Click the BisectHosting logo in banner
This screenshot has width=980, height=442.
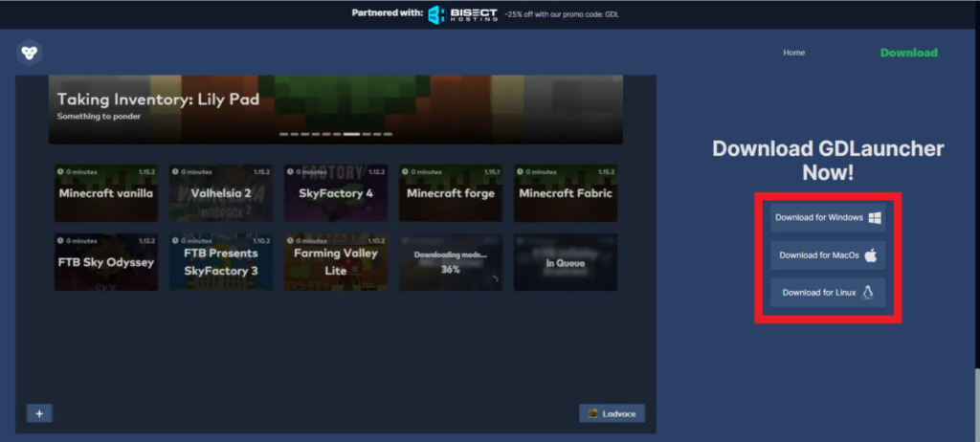pos(463,14)
